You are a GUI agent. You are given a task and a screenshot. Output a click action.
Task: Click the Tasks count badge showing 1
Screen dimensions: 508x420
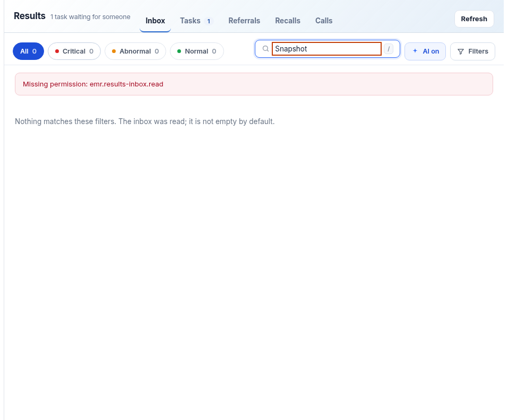click(x=209, y=21)
